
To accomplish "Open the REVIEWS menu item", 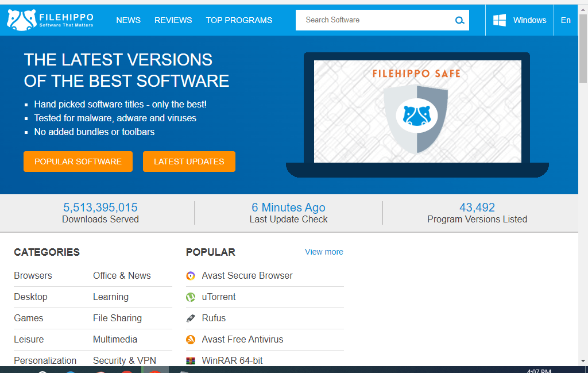I will pos(173,20).
